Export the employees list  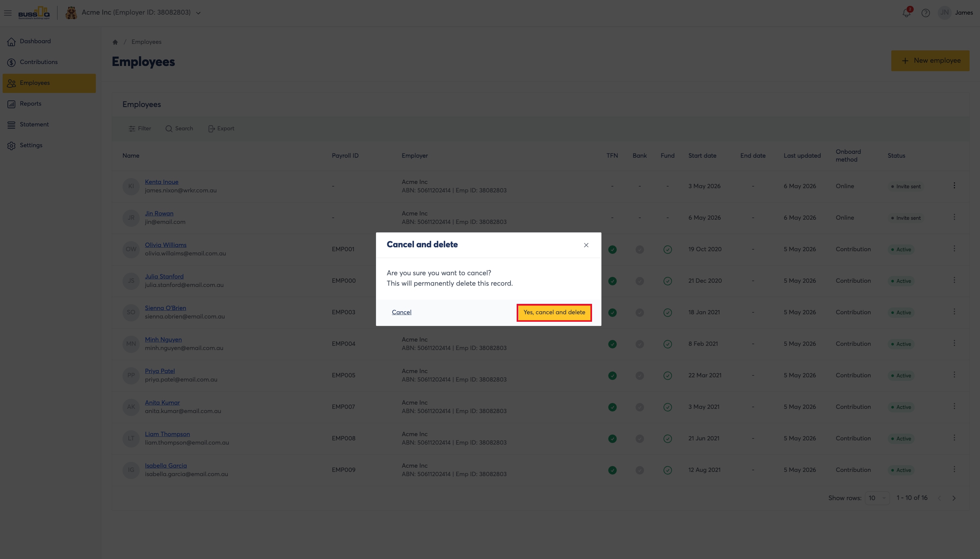coord(221,129)
